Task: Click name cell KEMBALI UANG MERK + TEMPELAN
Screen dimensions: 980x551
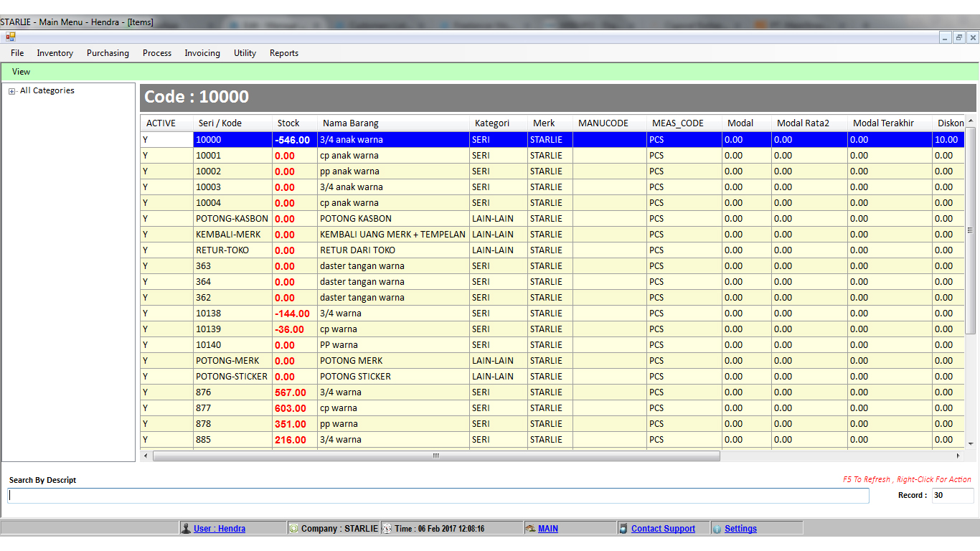Action: (393, 235)
